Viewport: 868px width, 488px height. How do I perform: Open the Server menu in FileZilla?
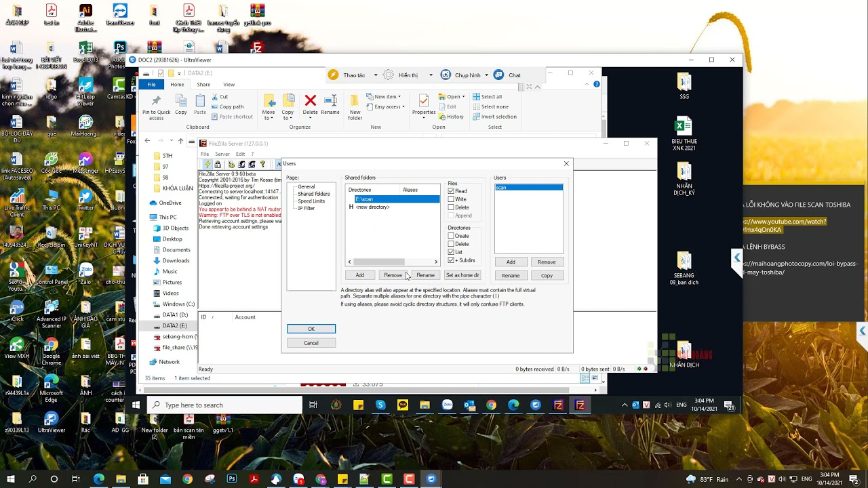[222, 154]
